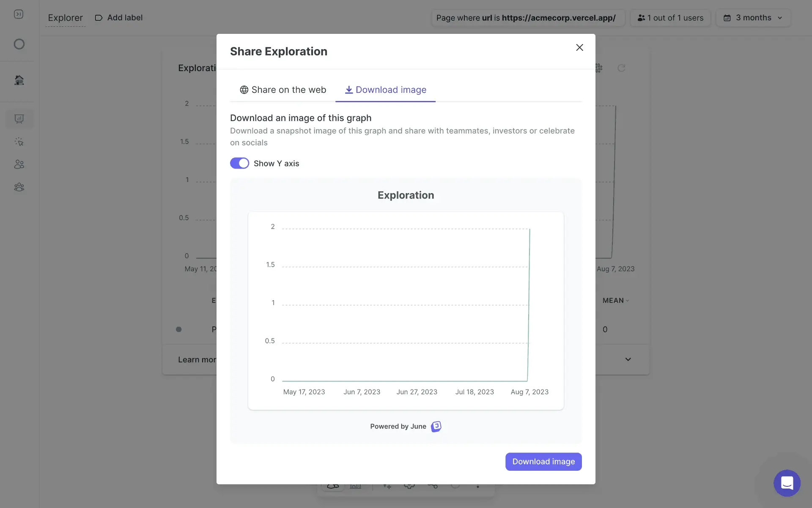Click the 1 out of 1 users filter
Image resolution: width=812 pixels, height=508 pixels.
pyautogui.click(x=670, y=18)
